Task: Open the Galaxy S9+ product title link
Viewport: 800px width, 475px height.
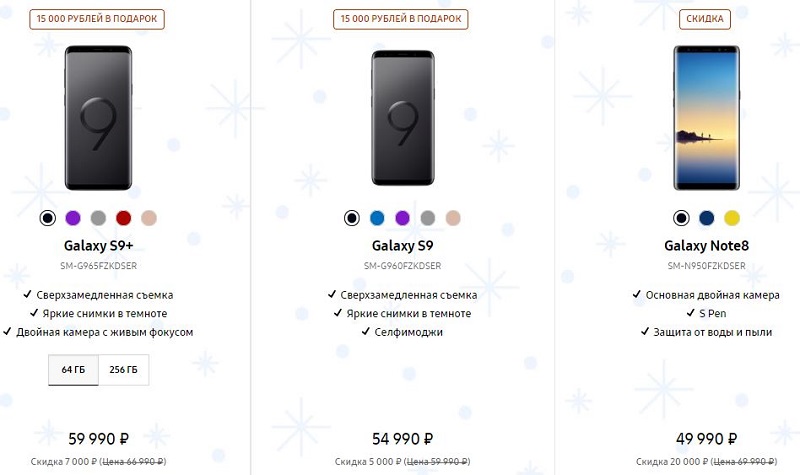Action: [98, 245]
